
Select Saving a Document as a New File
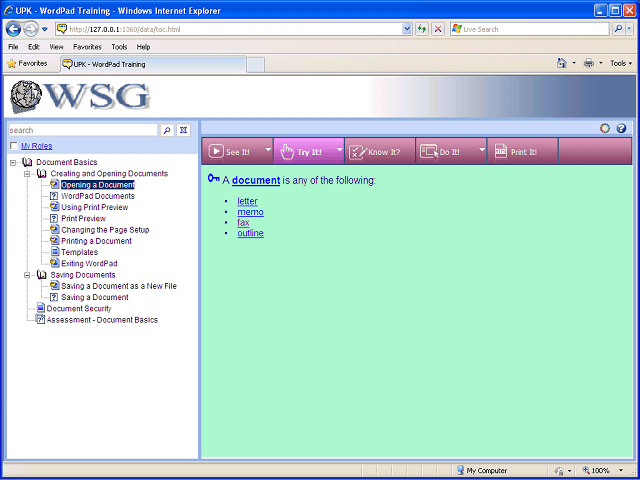pos(119,286)
